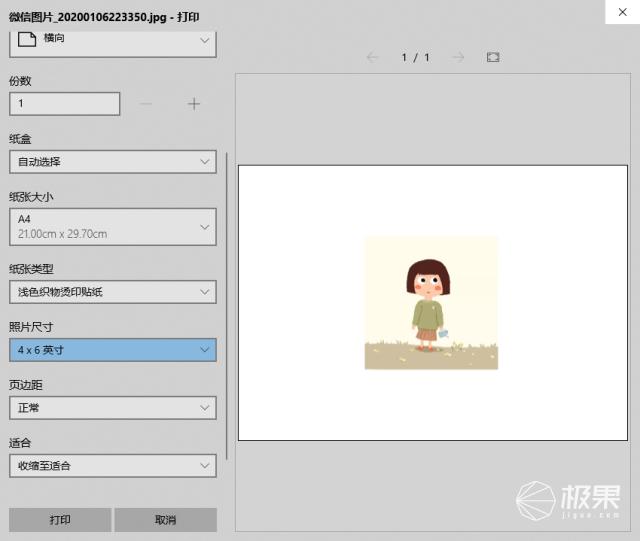Click the 取消 cancel button

[165, 520]
